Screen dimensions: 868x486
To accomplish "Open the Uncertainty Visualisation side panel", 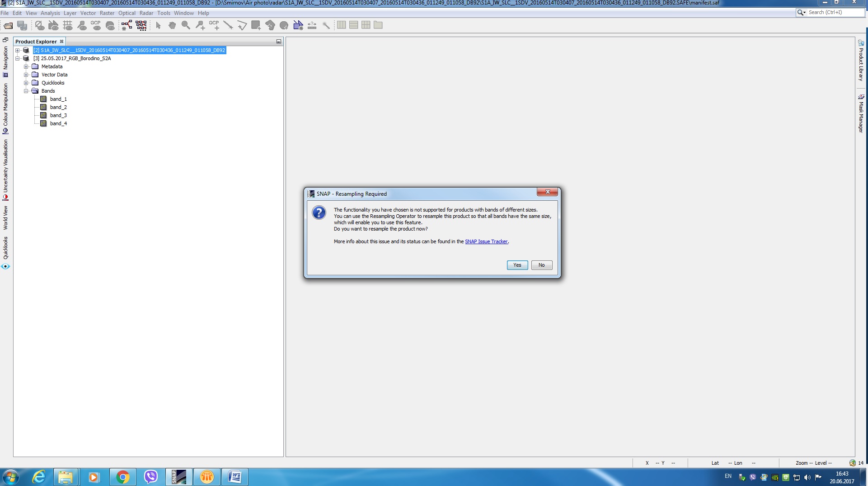I will tap(5, 170).
